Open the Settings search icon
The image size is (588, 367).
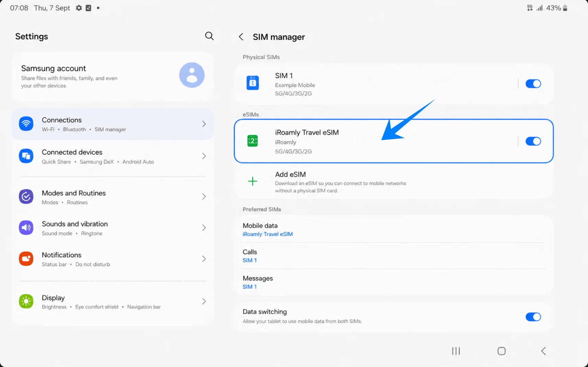[209, 36]
